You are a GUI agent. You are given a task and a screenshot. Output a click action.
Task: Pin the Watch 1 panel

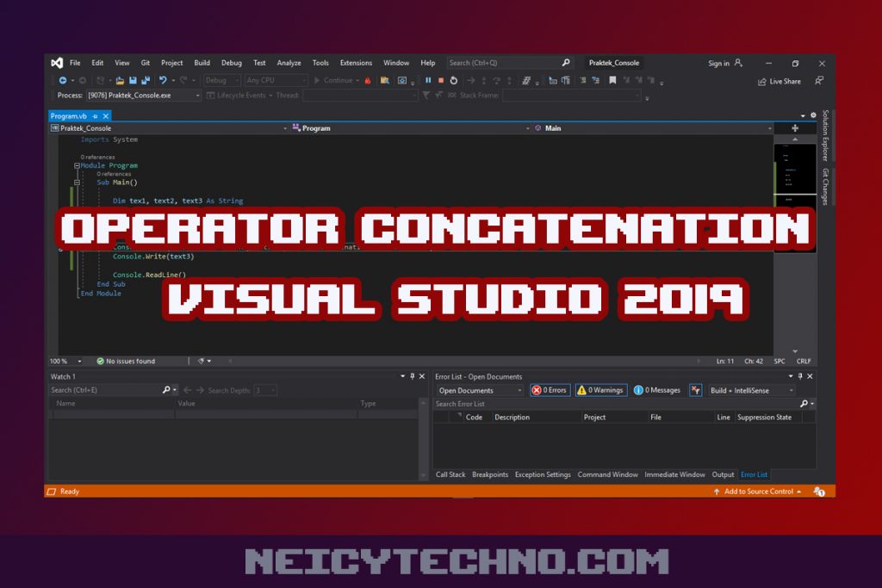click(412, 376)
